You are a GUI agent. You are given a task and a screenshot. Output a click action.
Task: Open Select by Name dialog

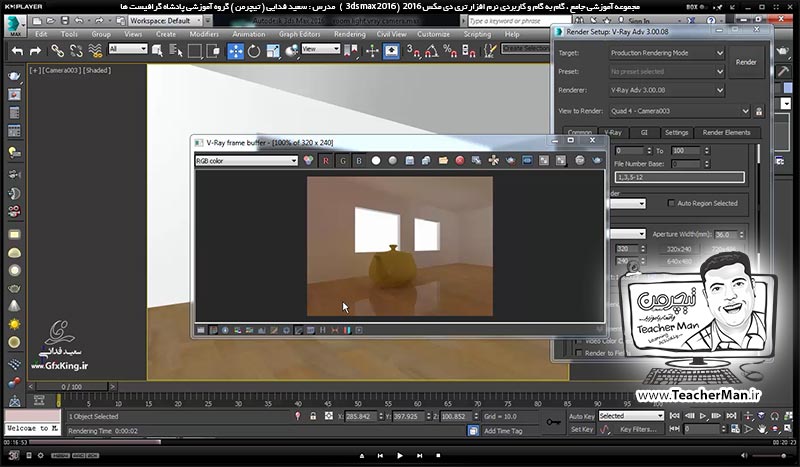176,51
